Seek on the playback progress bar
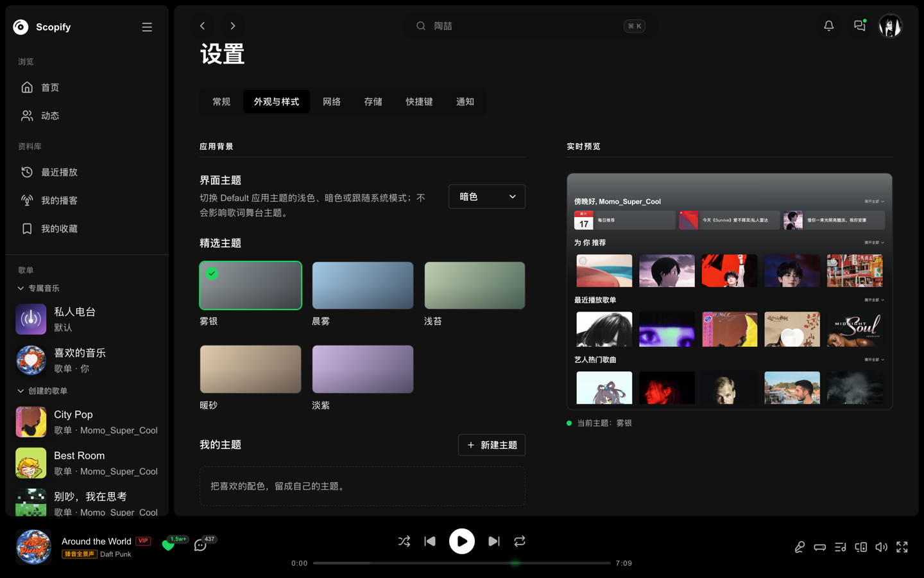 pos(462,563)
